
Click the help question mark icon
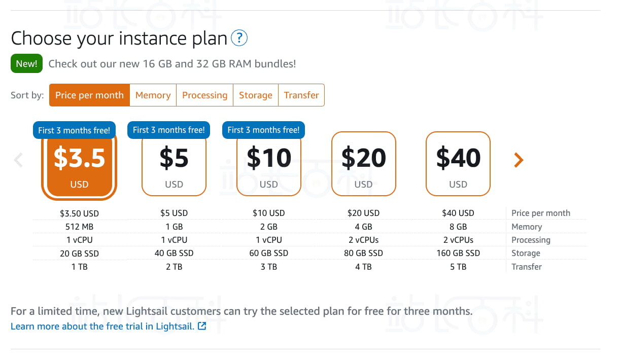tap(239, 38)
